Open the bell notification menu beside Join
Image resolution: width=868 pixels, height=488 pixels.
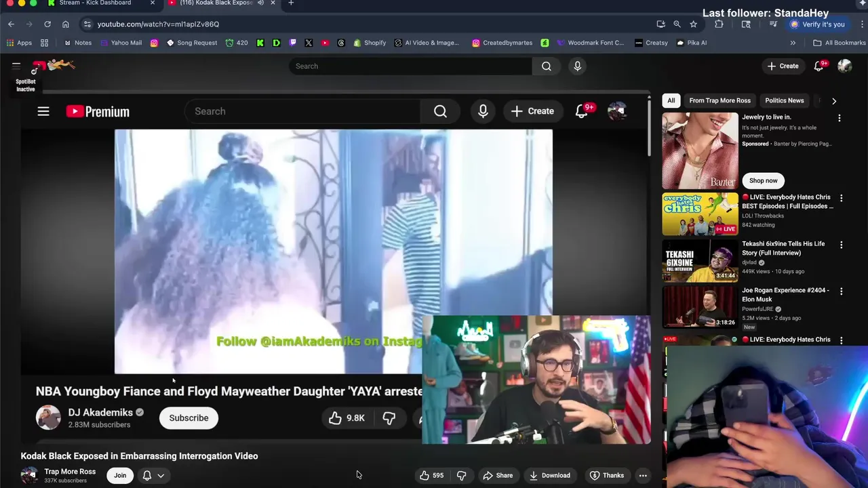point(153,475)
